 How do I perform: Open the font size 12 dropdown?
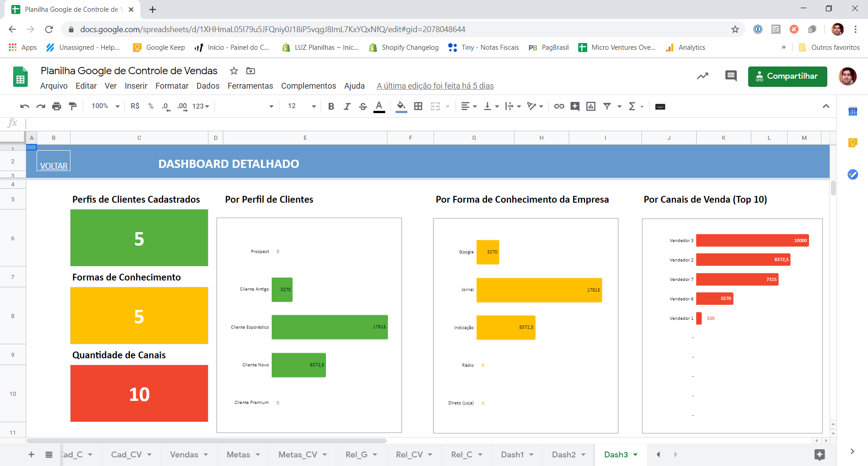tap(302, 106)
